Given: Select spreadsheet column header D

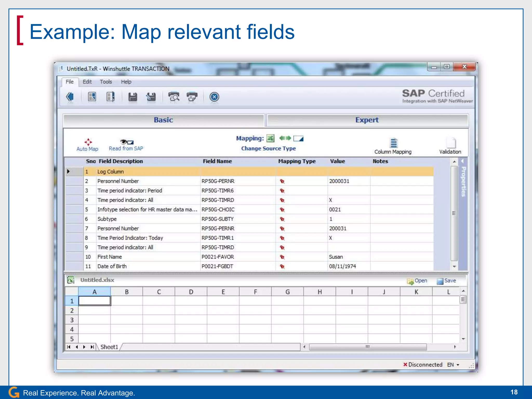Looking at the screenshot, I should pyautogui.click(x=191, y=292).
